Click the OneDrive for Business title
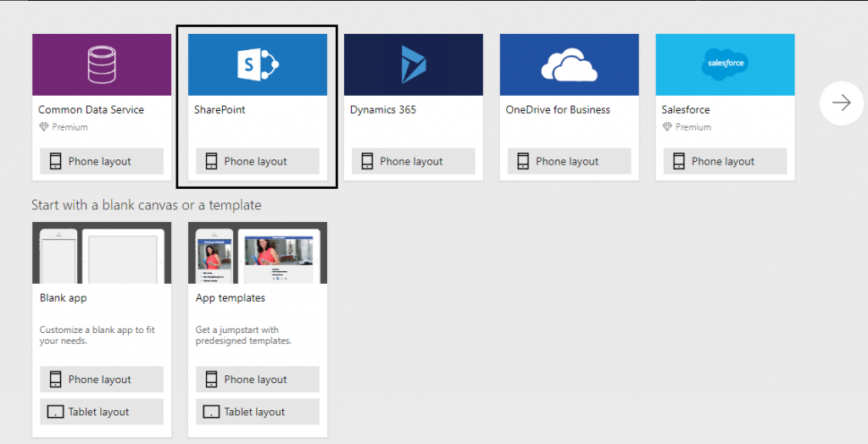This screenshot has width=868, height=444. [x=558, y=109]
